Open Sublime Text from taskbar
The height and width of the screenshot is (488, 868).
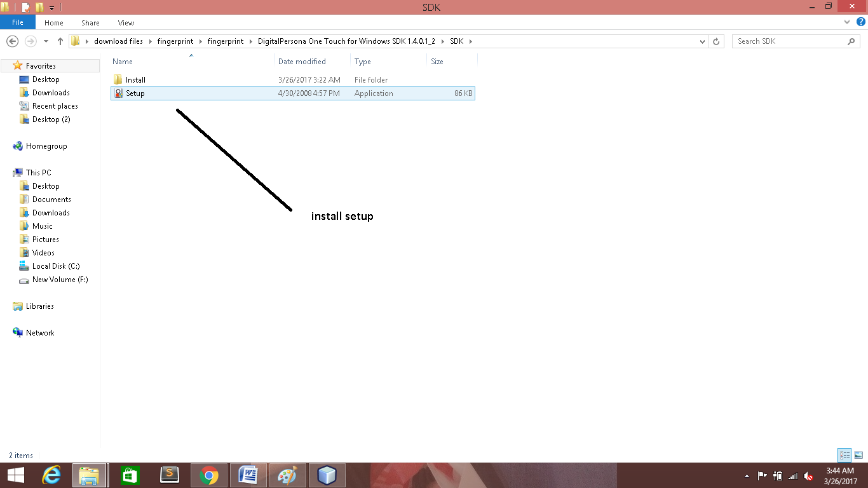(x=168, y=475)
